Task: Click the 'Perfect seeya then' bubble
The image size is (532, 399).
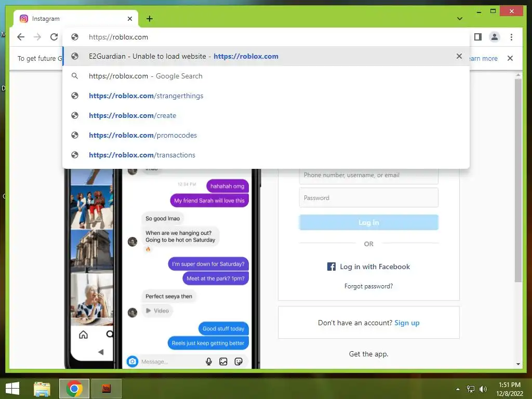Action: [x=169, y=296]
